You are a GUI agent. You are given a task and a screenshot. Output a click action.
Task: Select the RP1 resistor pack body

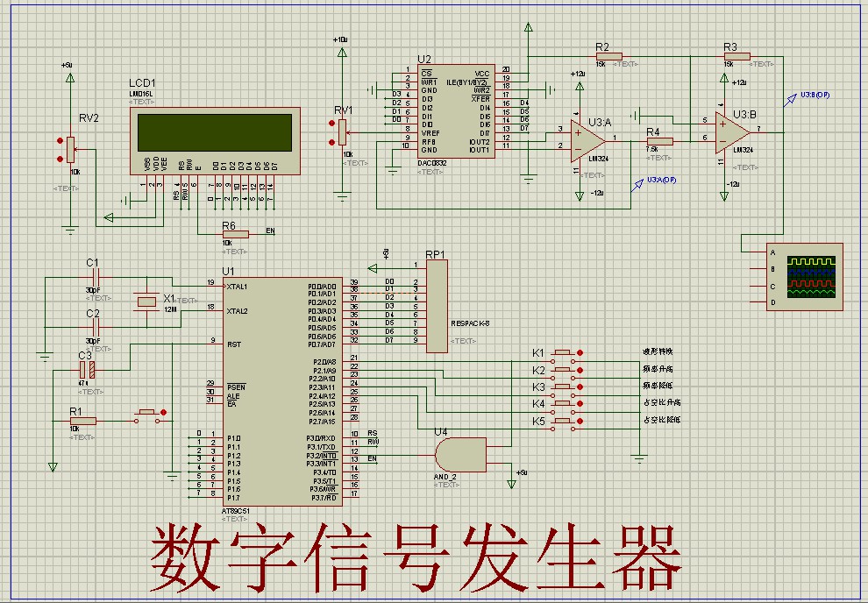(x=437, y=306)
